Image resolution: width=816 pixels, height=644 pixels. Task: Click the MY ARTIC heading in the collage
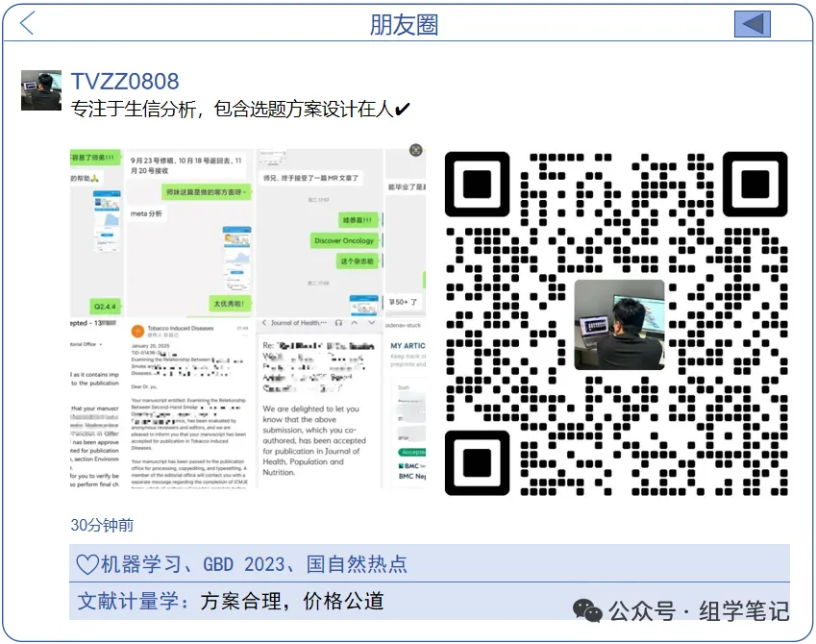point(408,346)
